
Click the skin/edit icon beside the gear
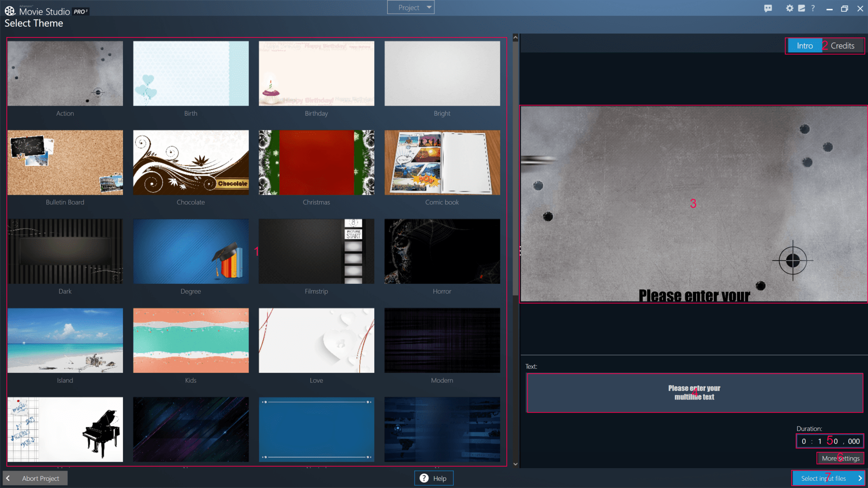coord(802,8)
